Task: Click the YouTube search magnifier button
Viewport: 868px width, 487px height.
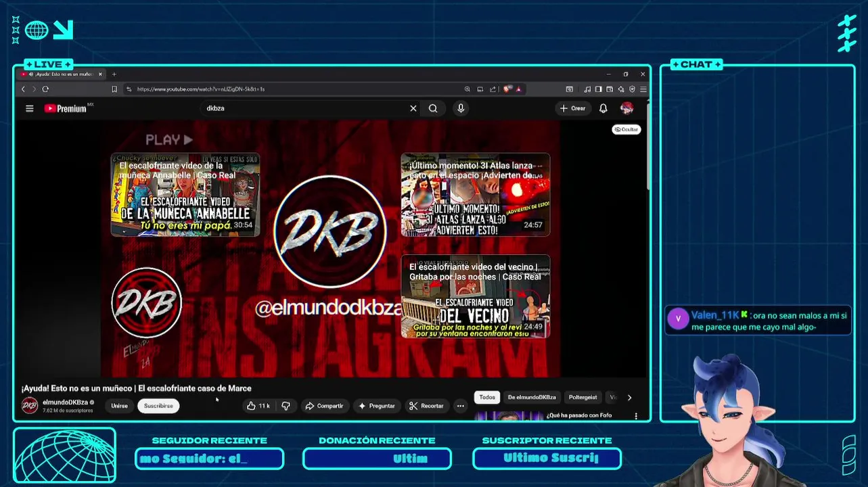Action: click(433, 108)
